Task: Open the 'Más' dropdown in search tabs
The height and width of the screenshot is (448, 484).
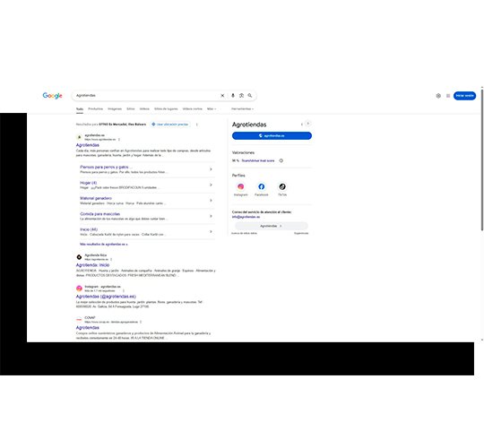Action: coord(212,109)
